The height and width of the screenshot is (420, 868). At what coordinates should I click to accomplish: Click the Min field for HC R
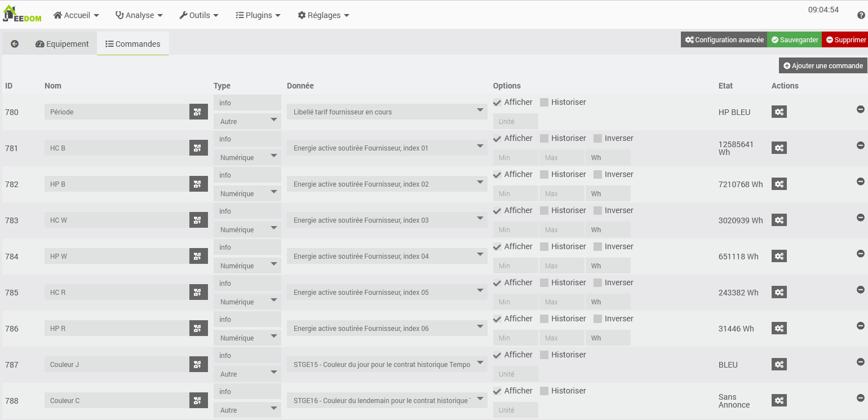point(515,302)
